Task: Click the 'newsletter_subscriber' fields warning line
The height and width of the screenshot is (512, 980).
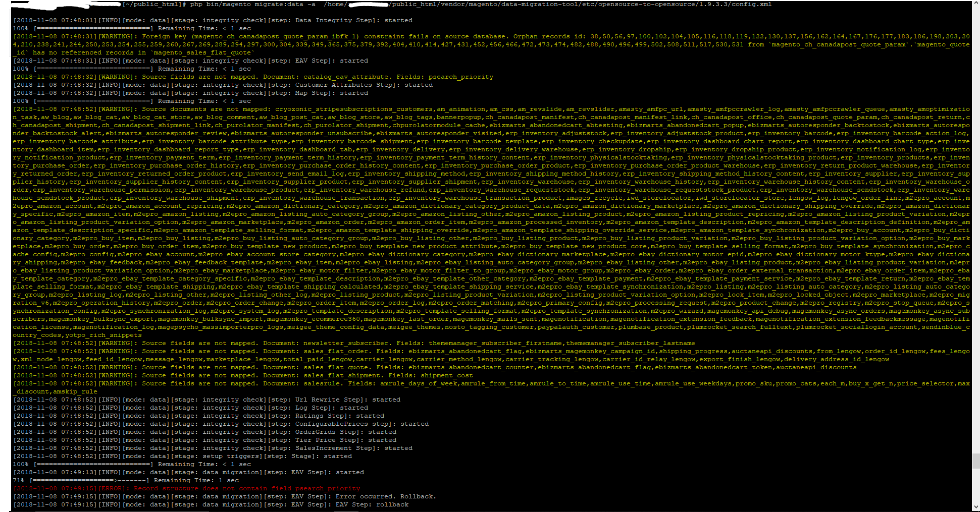Action: tap(354, 344)
